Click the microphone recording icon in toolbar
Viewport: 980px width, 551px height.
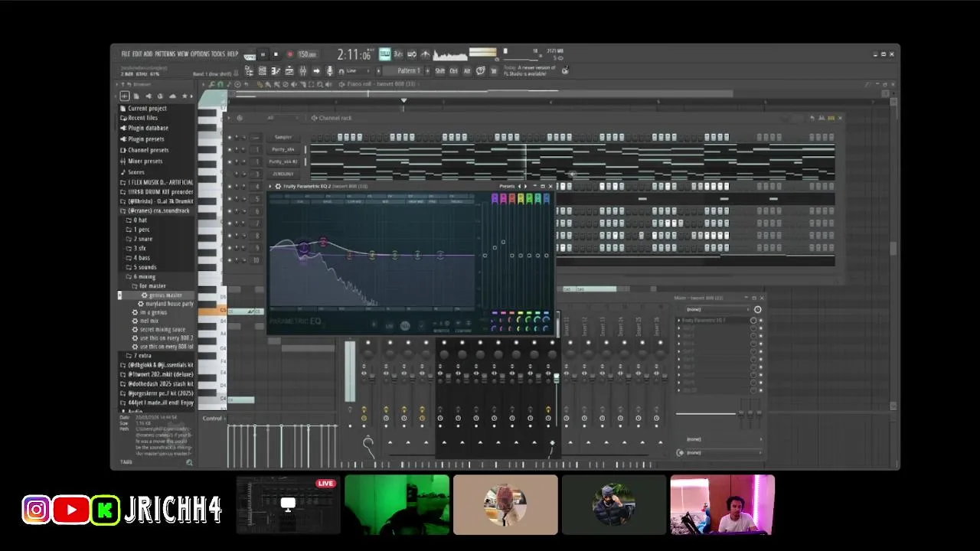[x=330, y=71]
